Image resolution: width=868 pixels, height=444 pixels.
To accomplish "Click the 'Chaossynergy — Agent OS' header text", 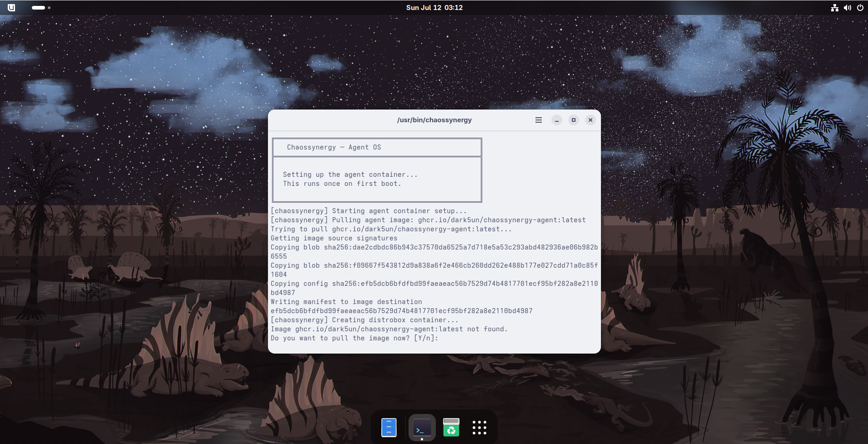I will click(x=334, y=147).
